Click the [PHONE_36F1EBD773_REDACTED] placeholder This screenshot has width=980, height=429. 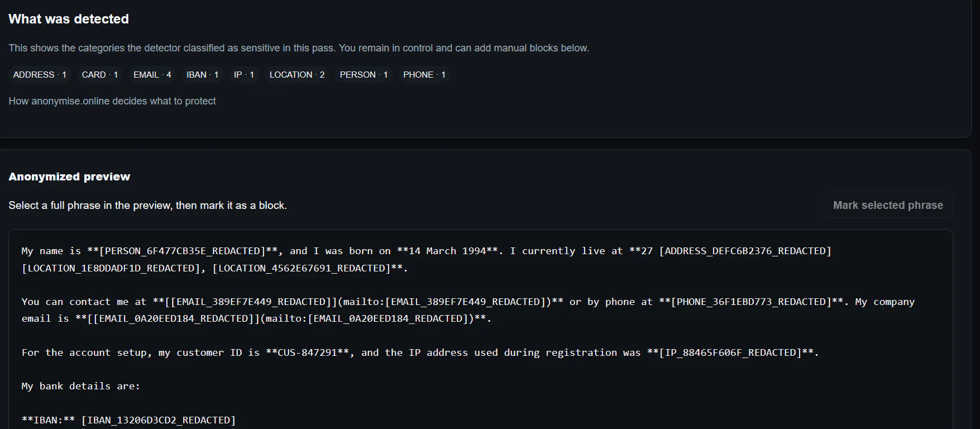click(x=751, y=302)
